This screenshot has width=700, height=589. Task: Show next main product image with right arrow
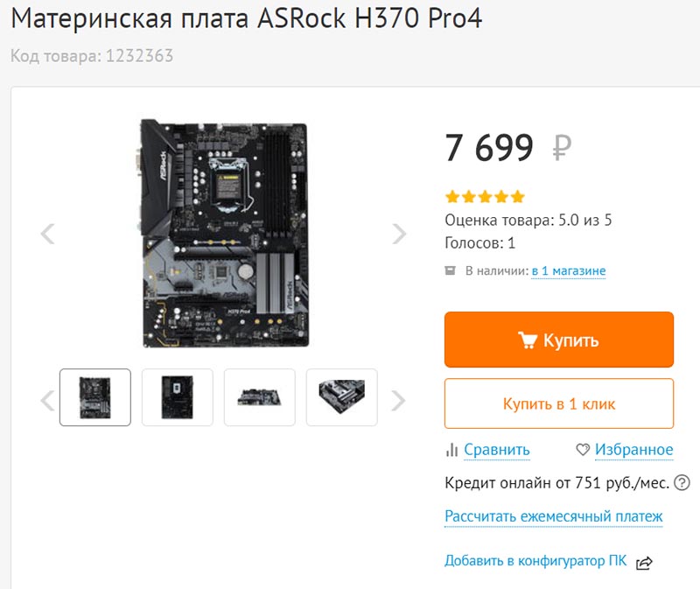coord(399,234)
